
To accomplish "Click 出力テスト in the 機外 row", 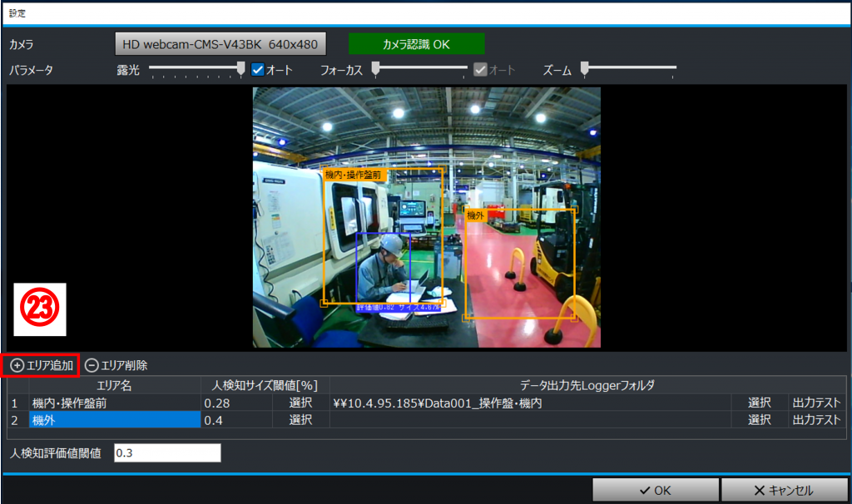I will [817, 420].
